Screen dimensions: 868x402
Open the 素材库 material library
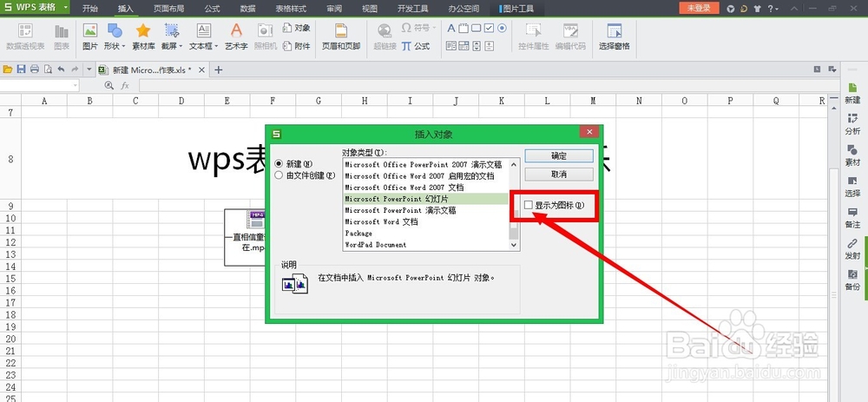pos(143,37)
